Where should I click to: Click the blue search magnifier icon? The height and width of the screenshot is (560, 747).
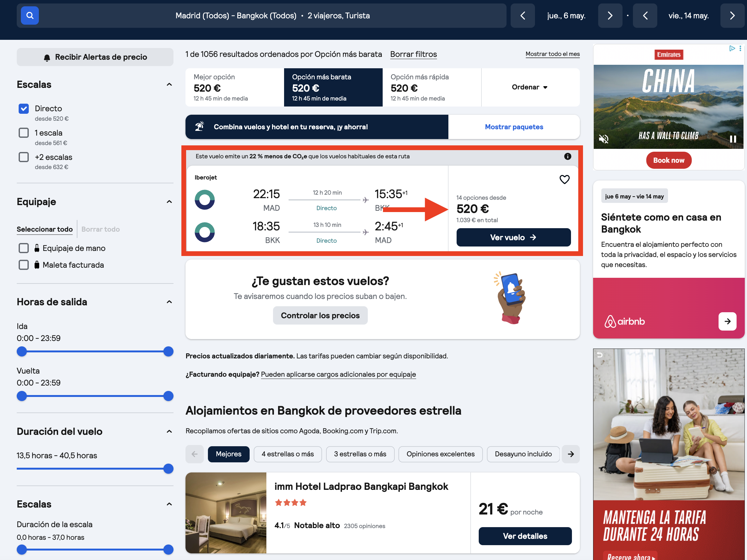pos(30,15)
